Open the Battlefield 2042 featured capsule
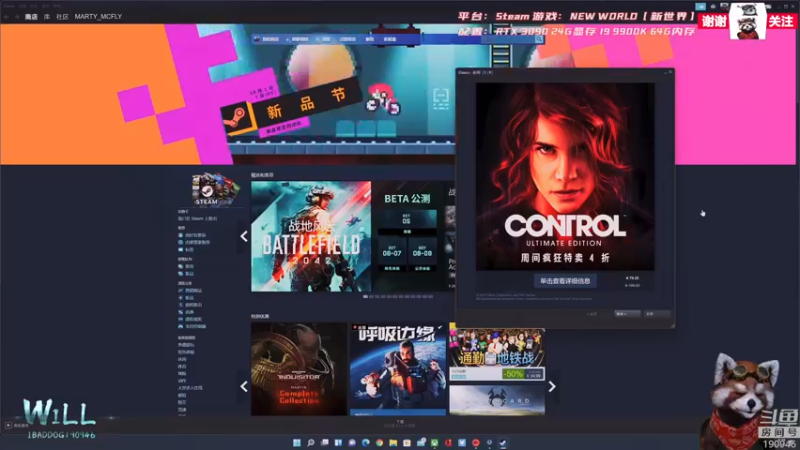The image size is (800, 450). [x=311, y=236]
